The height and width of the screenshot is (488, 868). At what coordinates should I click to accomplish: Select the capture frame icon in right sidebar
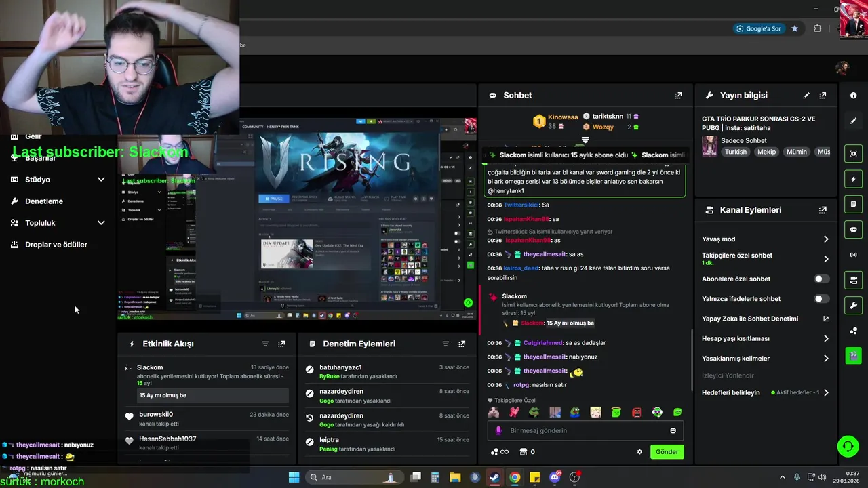pos(853,154)
